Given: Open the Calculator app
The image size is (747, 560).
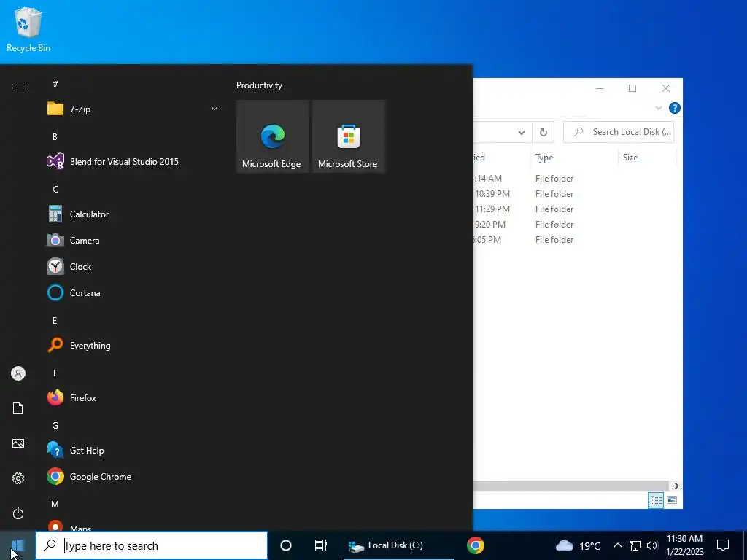Looking at the screenshot, I should click(x=133, y=214).
